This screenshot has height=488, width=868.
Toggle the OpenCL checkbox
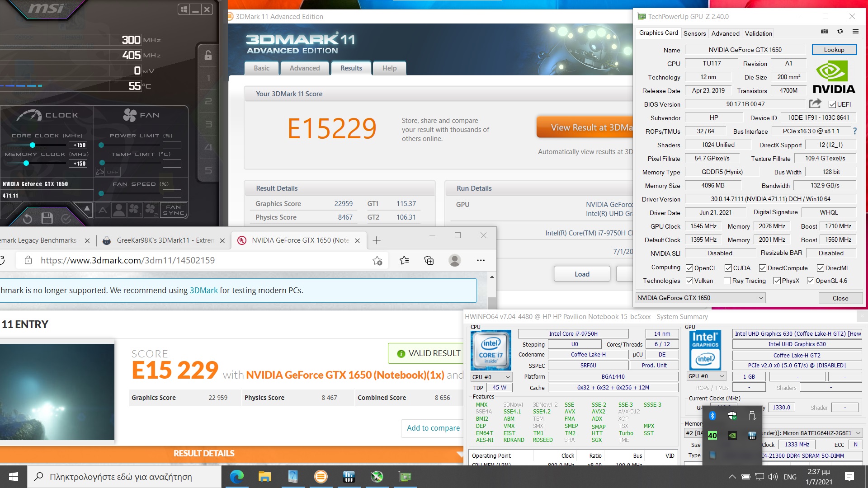[x=689, y=268]
